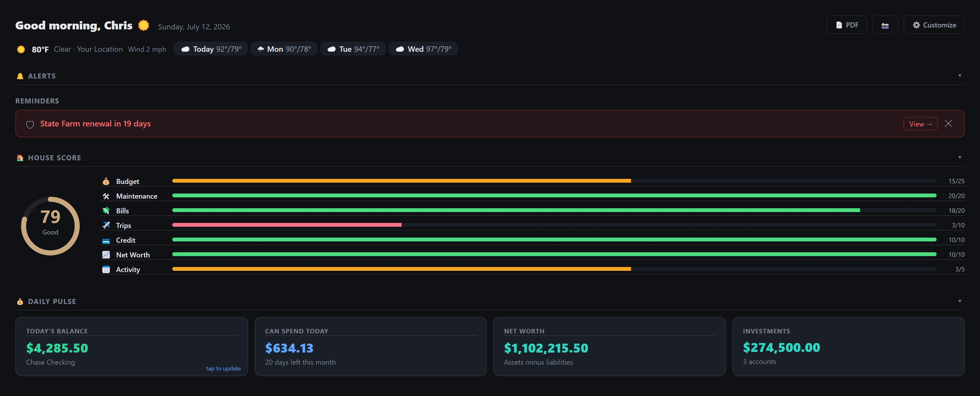980x396 pixels.
Task: Click the 3/10 Trips score
Action: pyautogui.click(x=958, y=225)
